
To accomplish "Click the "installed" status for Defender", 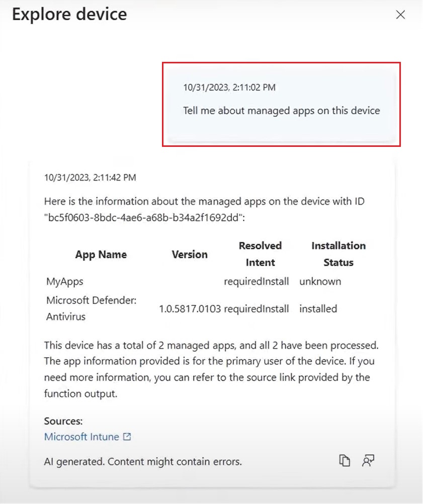I will [x=318, y=309].
